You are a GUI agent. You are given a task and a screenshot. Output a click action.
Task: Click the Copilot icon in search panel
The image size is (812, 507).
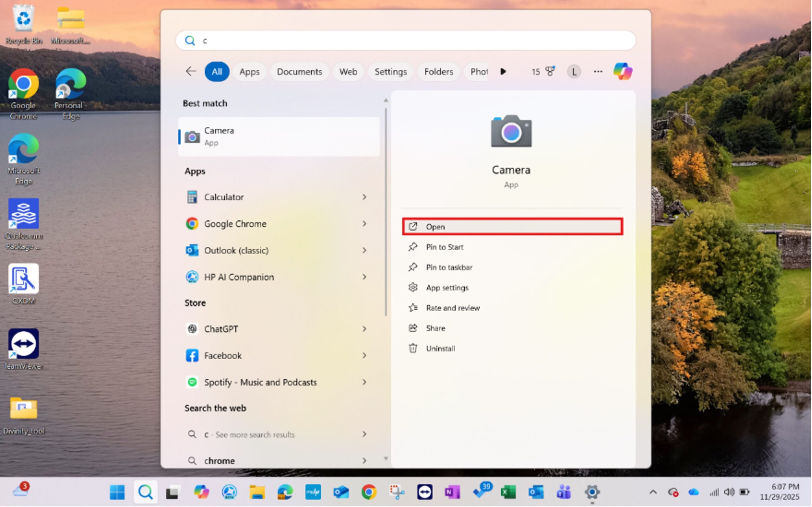click(623, 71)
